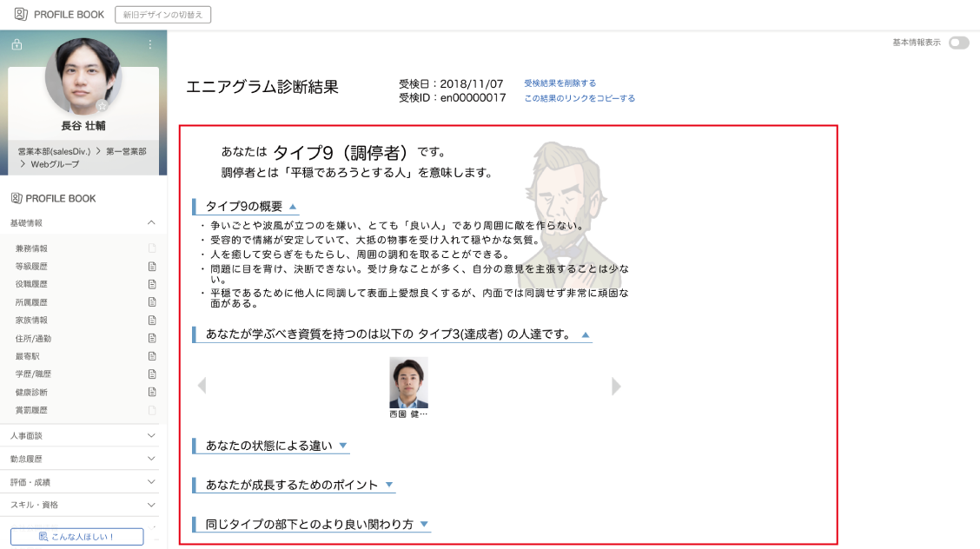Viewport: 980px width, 549px height.
Task: Click document icon next to 家族情報
Action: pyautogui.click(x=152, y=320)
